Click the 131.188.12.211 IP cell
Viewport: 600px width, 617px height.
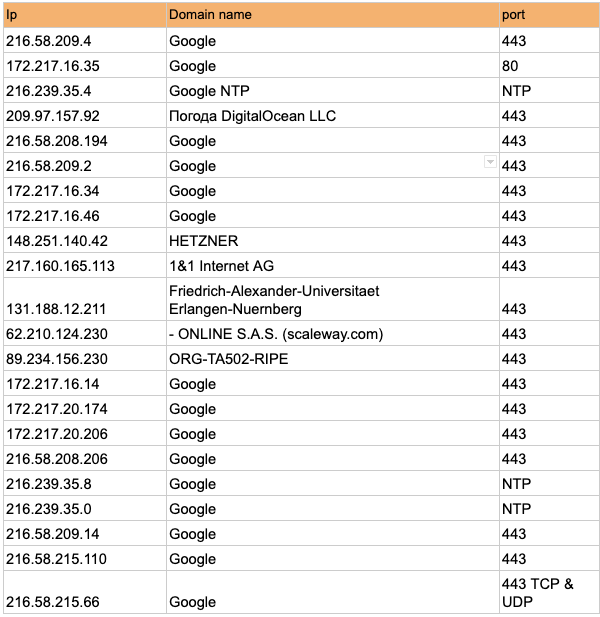(84, 309)
